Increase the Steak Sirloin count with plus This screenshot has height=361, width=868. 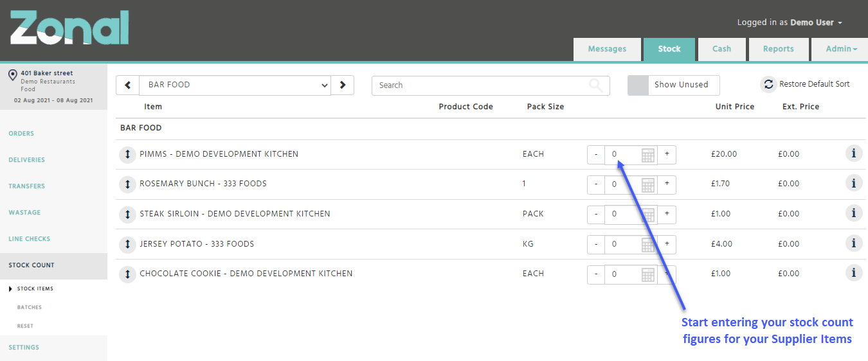pyautogui.click(x=667, y=214)
